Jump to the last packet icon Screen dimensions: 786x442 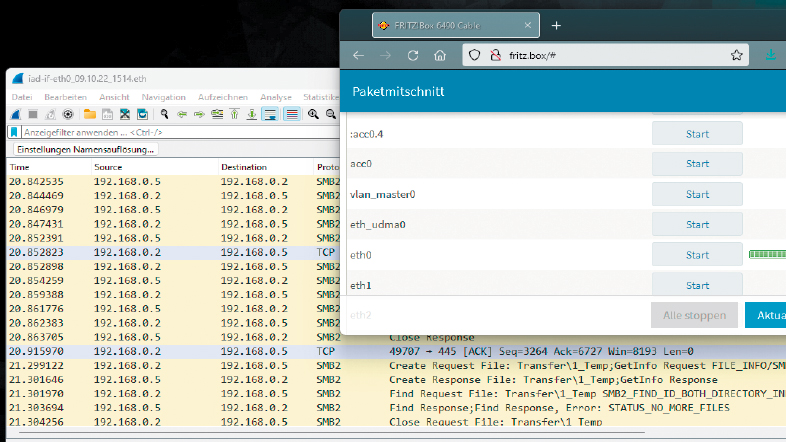pyautogui.click(x=252, y=115)
